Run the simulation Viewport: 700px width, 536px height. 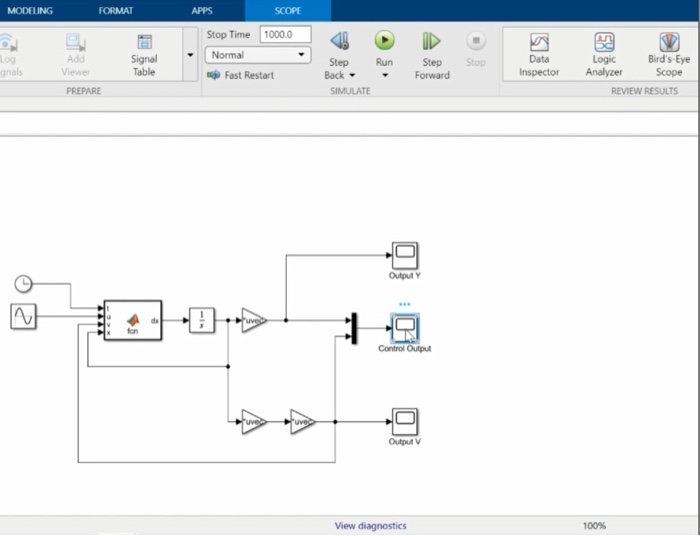pyautogui.click(x=384, y=41)
